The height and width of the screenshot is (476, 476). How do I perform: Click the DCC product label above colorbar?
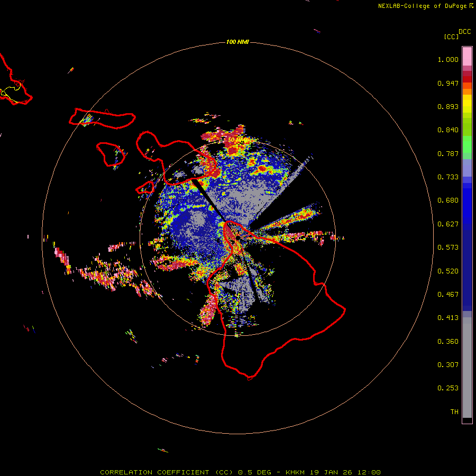pyautogui.click(x=465, y=32)
